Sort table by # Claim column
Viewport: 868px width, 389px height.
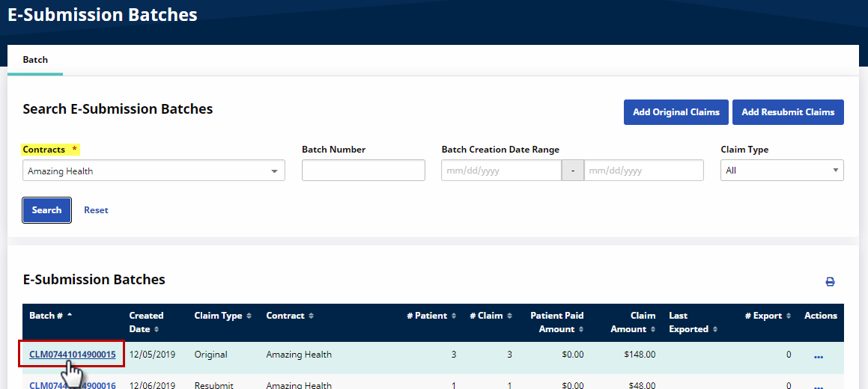click(491, 316)
